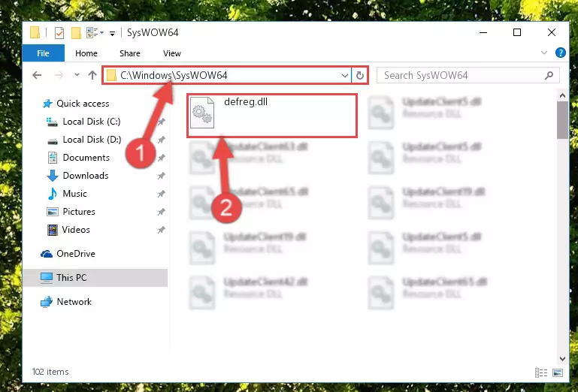Click pin icon next to Videos

161,230
